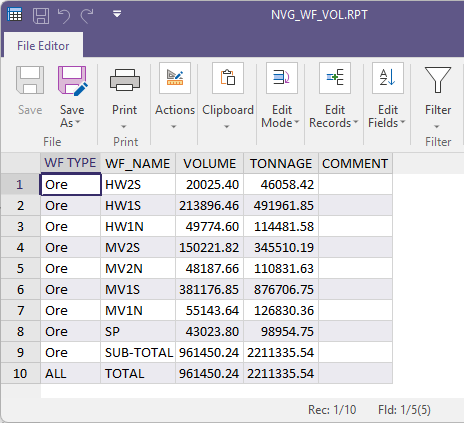Open the Actions ribbon icon

[175, 78]
